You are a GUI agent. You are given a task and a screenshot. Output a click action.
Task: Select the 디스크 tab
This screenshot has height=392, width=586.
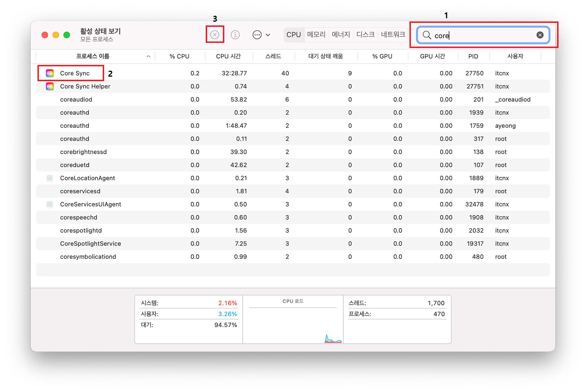[x=365, y=35]
